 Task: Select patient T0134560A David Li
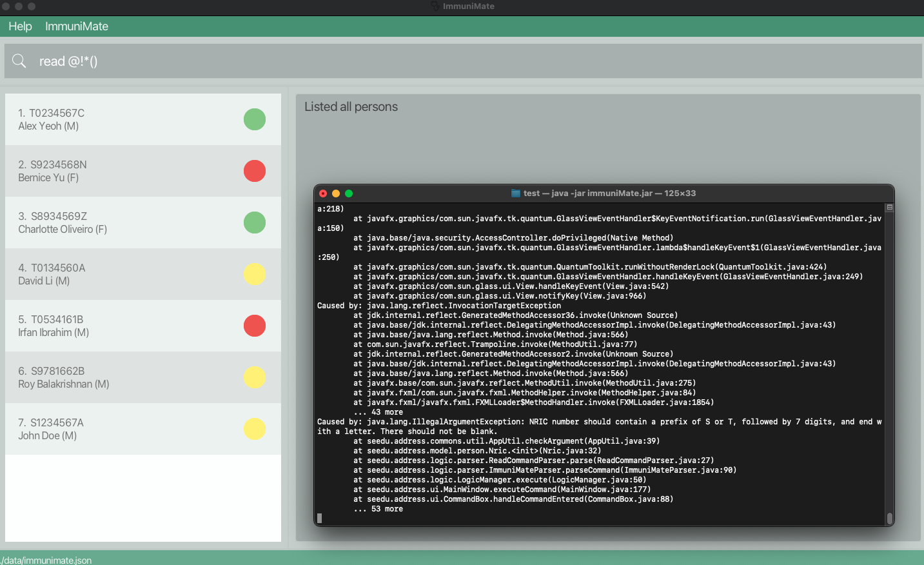[x=143, y=274]
